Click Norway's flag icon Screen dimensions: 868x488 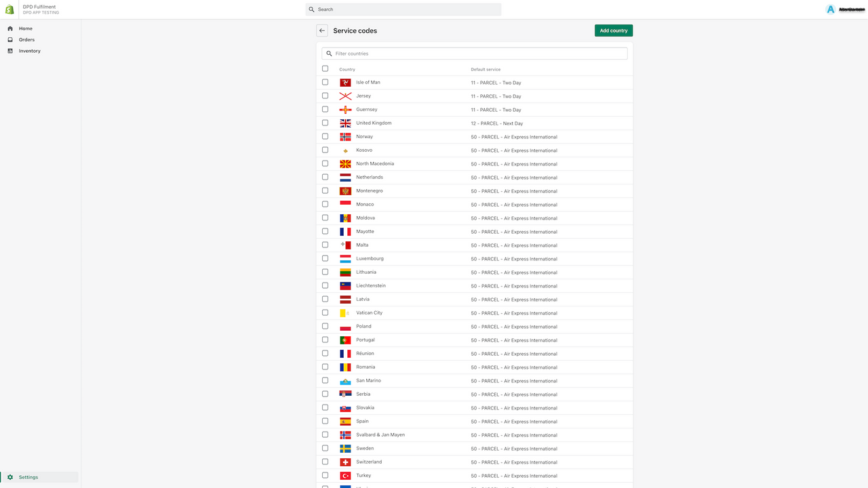click(344, 136)
